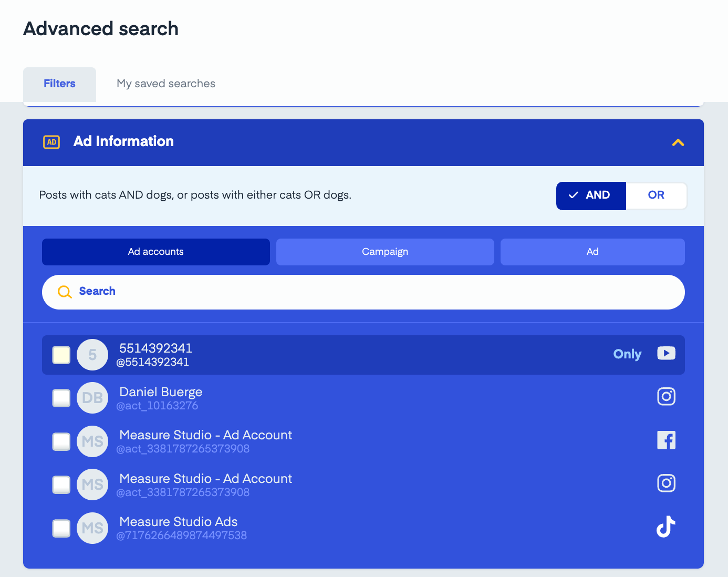The width and height of the screenshot is (728, 577).
Task: Click the magnifier icon in search box
Action: (65, 292)
